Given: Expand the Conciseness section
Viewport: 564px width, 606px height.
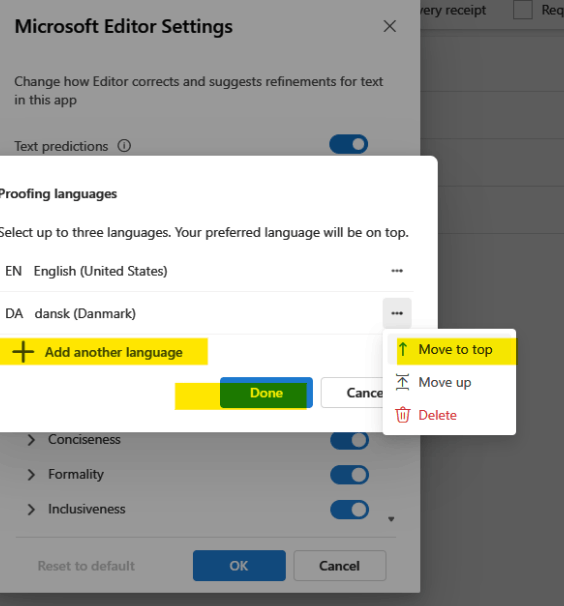Looking at the screenshot, I should [31, 439].
